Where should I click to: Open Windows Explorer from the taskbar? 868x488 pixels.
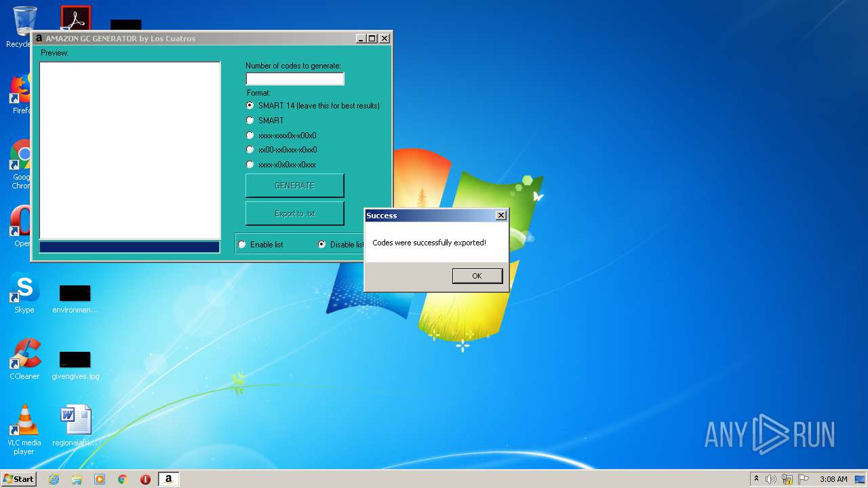[77, 479]
